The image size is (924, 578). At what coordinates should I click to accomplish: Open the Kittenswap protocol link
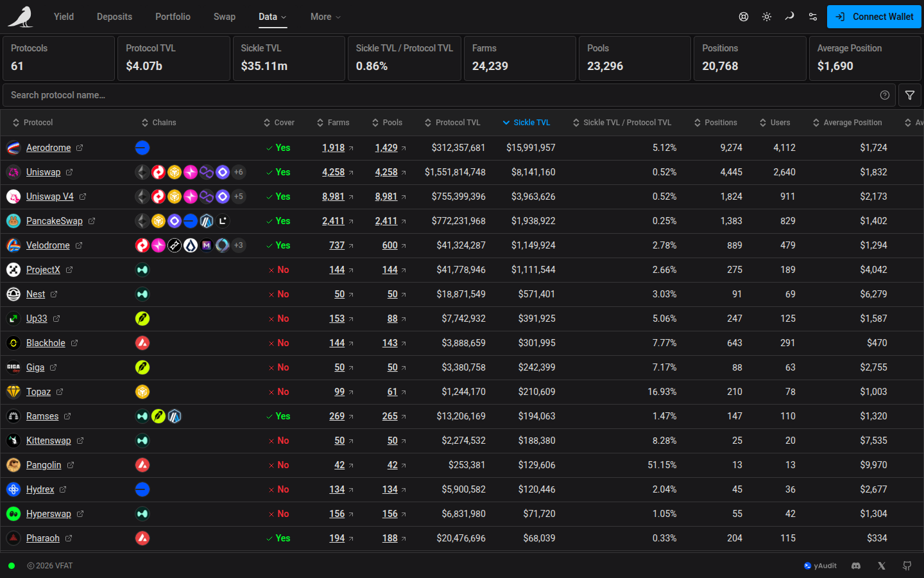49,441
